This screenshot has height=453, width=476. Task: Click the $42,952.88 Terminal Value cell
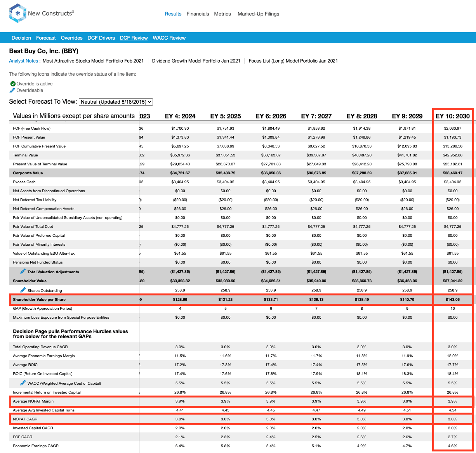tap(453, 155)
